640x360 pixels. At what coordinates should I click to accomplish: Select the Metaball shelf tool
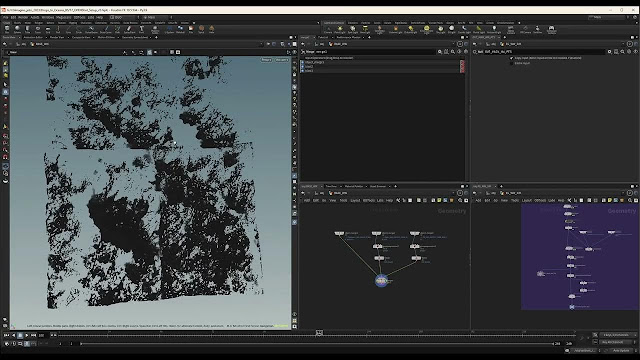180,29
